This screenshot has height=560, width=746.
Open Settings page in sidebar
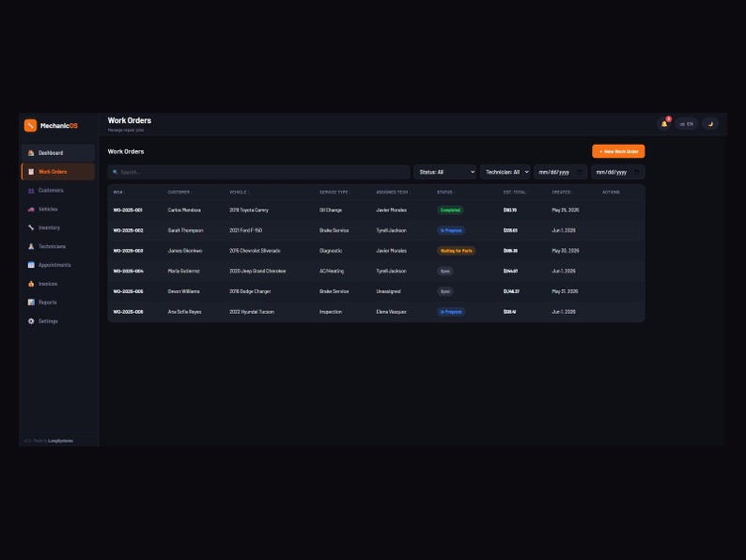[58, 321]
